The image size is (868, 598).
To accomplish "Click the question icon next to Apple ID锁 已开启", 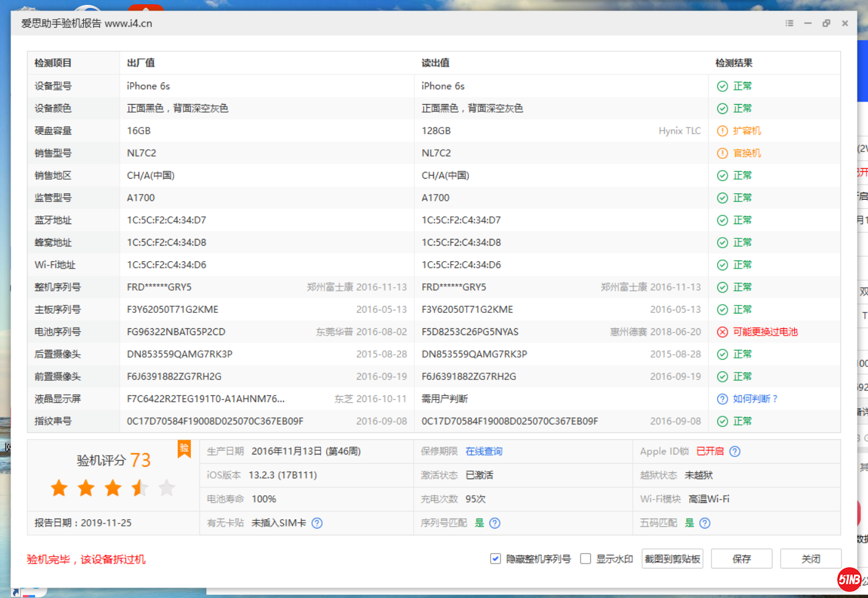I will [735, 451].
